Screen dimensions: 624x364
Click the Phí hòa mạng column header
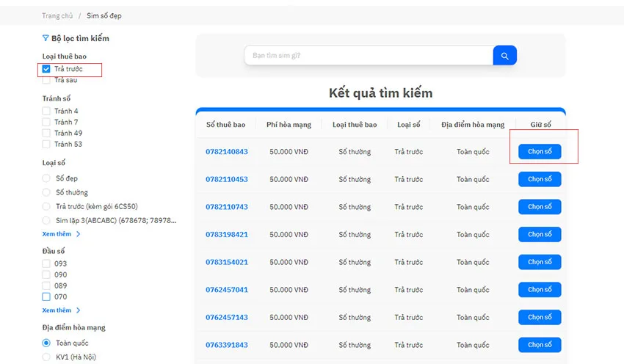point(289,125)
